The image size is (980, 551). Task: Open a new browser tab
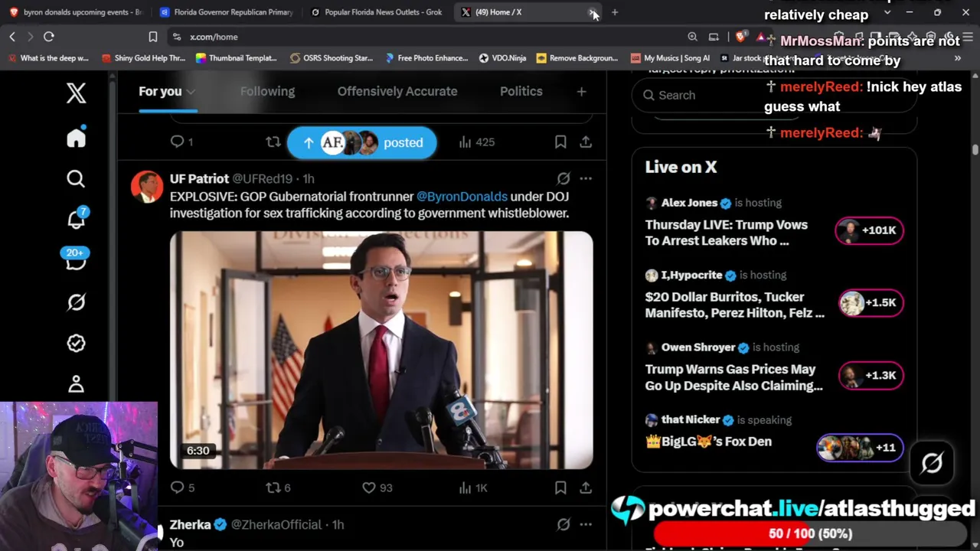tap(615, 12)
